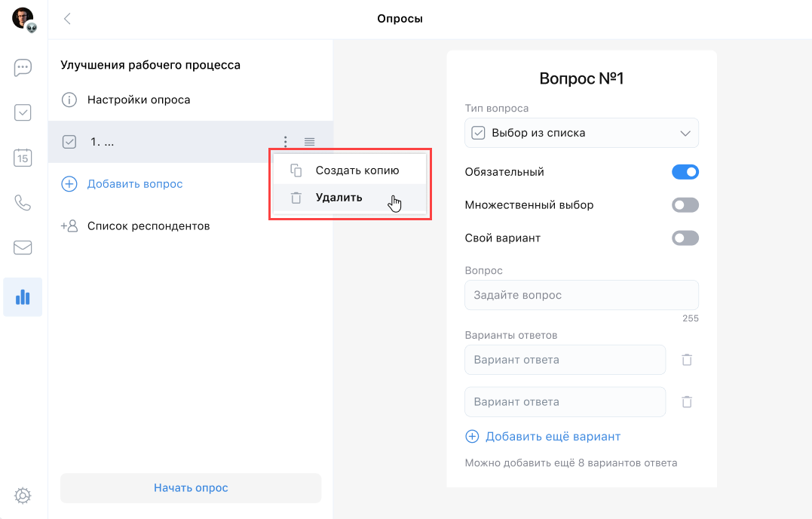
Task: Enable the Свой вариант toggle
Action: coord(685,238)
